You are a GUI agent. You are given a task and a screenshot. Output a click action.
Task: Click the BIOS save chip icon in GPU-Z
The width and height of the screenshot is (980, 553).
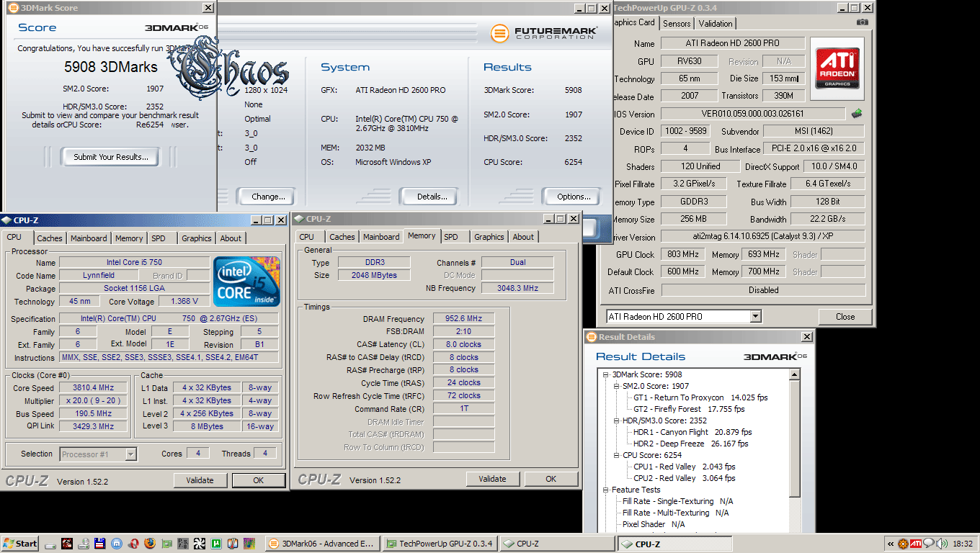[x=857, y=113]
